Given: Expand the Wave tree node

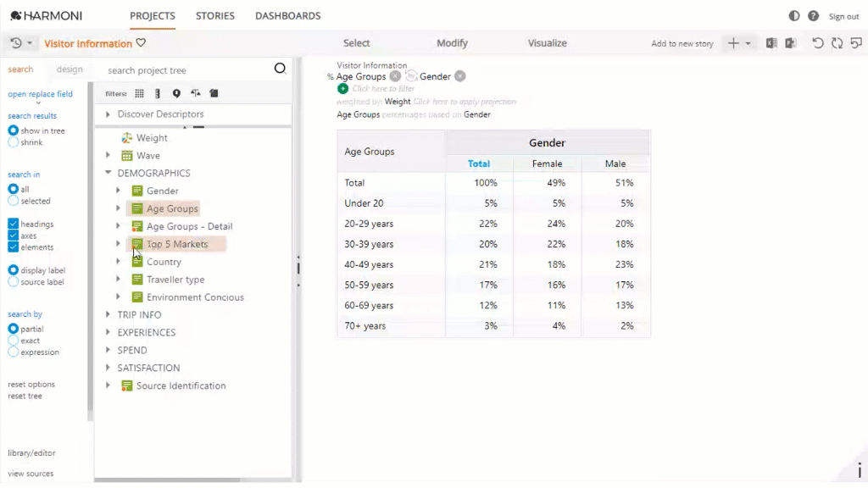Looking at the screenshot, I should coord(108,156).
